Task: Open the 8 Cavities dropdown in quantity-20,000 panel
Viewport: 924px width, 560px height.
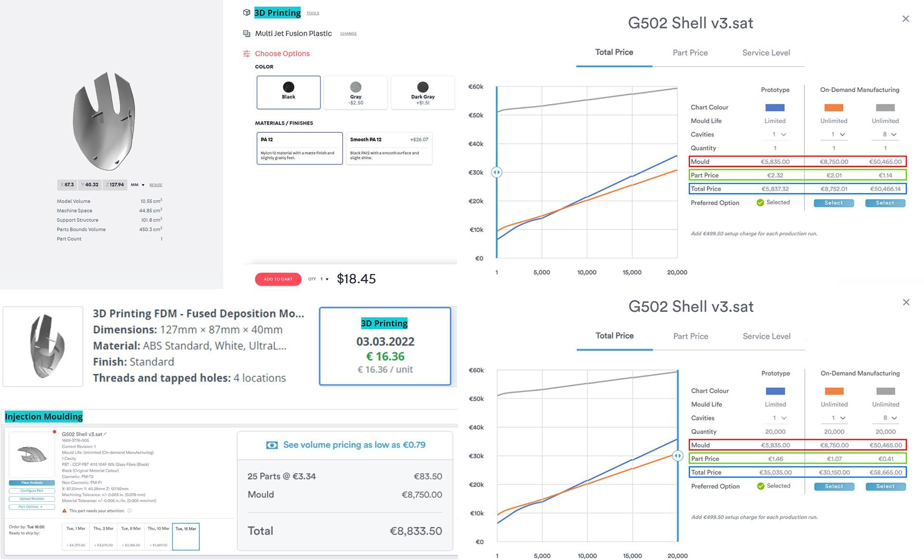Action: (x=886, y=418)
